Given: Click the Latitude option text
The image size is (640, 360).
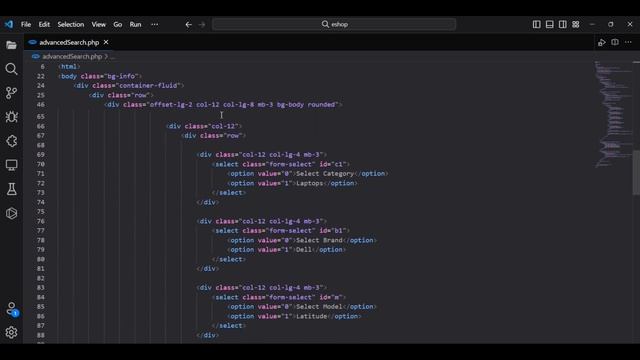Looking at the screenshot, I should pos(311,316).
